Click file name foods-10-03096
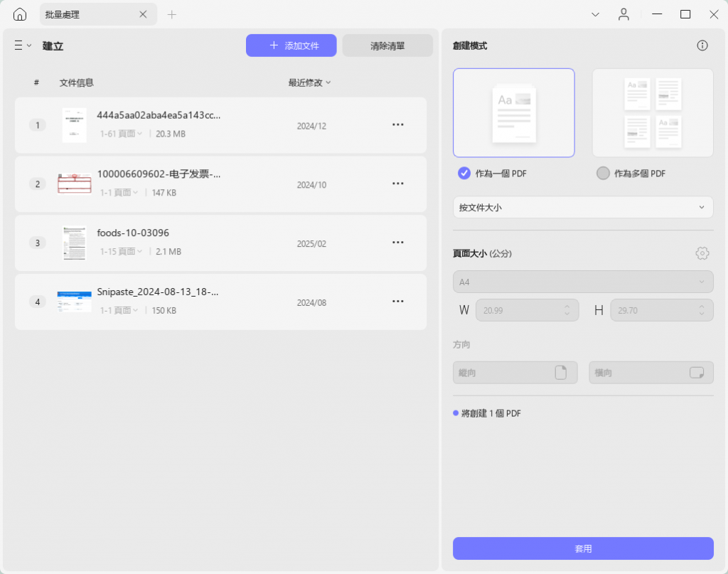The image size is (728, 574). click(133, 233)
